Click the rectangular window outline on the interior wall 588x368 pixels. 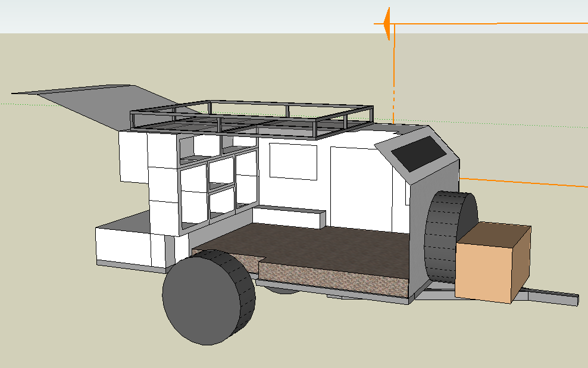(293, 161)
